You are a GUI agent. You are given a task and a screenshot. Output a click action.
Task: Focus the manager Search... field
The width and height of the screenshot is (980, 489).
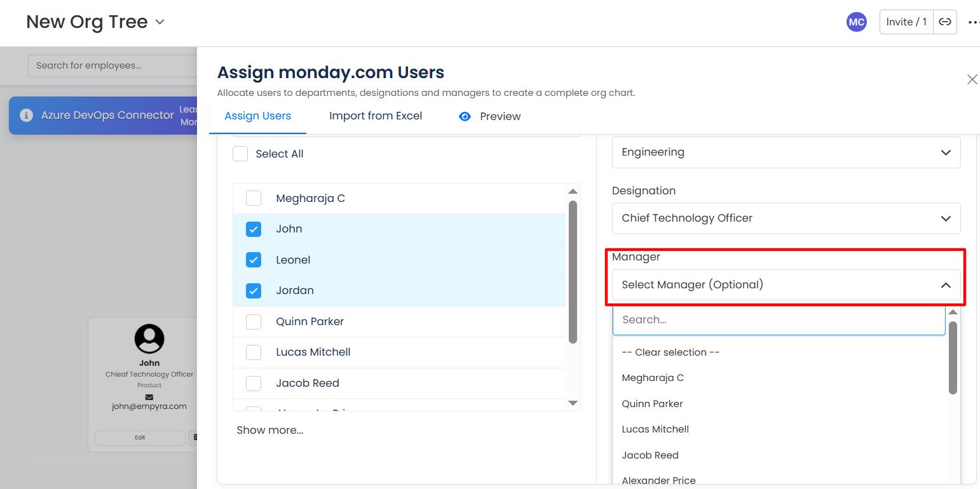(779, 320)
